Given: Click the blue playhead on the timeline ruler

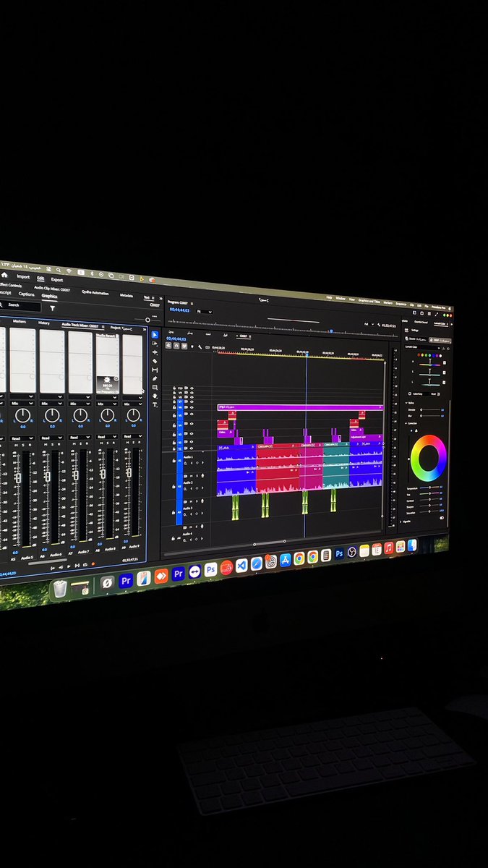Looking at the screenshot, I should tap(307, 354).
